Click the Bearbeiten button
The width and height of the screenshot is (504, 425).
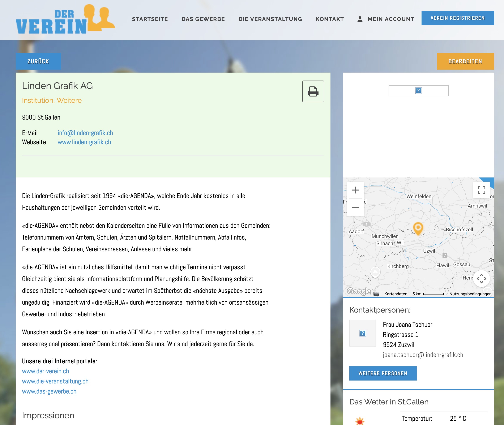[x=465, y=61]
